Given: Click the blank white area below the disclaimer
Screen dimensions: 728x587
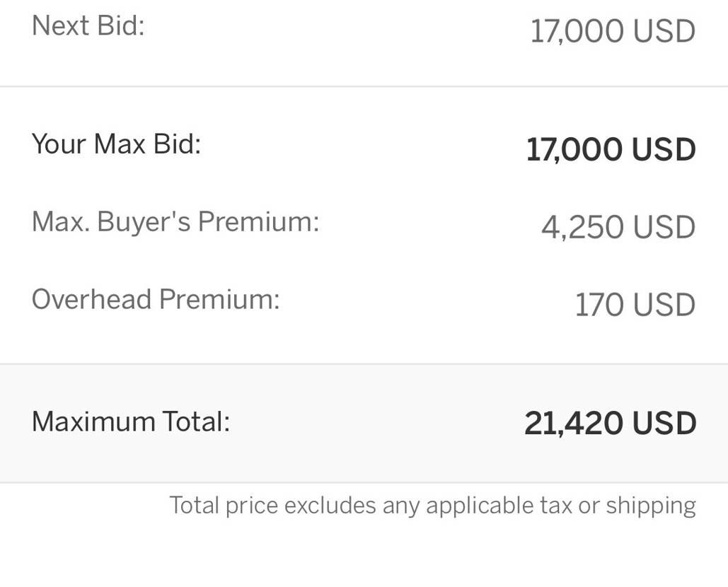Looking at the screenshot, I should tap(364, 555).
